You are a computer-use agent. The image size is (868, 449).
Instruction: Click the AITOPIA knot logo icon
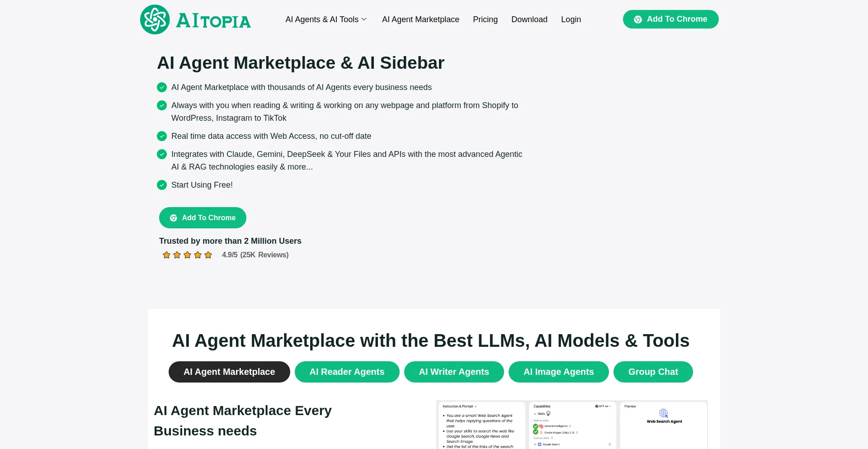(x=155, y=19)
